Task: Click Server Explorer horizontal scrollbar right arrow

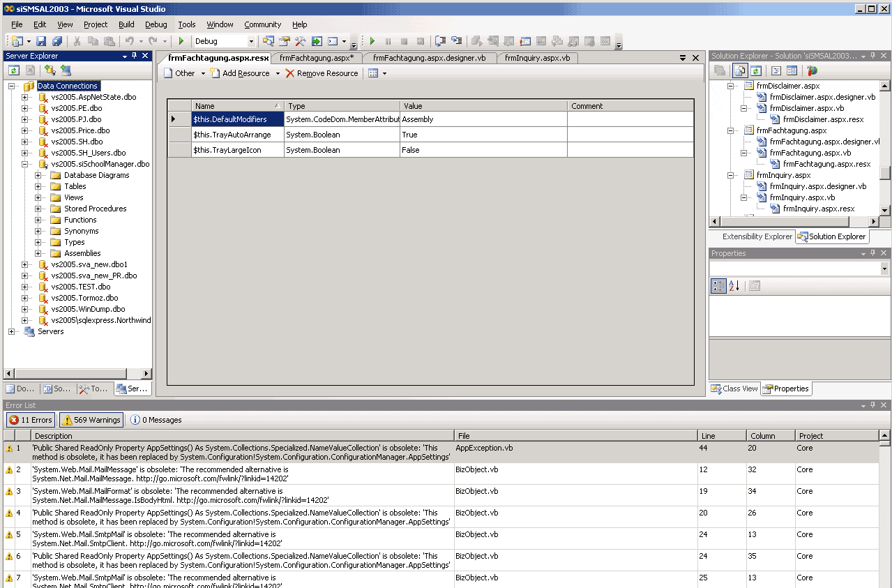Action: (146, 374)
